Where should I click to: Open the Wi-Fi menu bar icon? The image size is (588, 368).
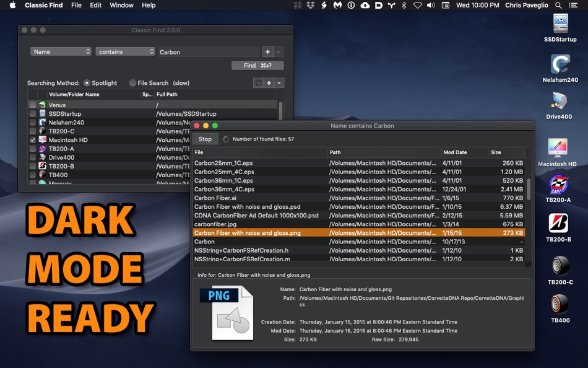tap(417, 5)
